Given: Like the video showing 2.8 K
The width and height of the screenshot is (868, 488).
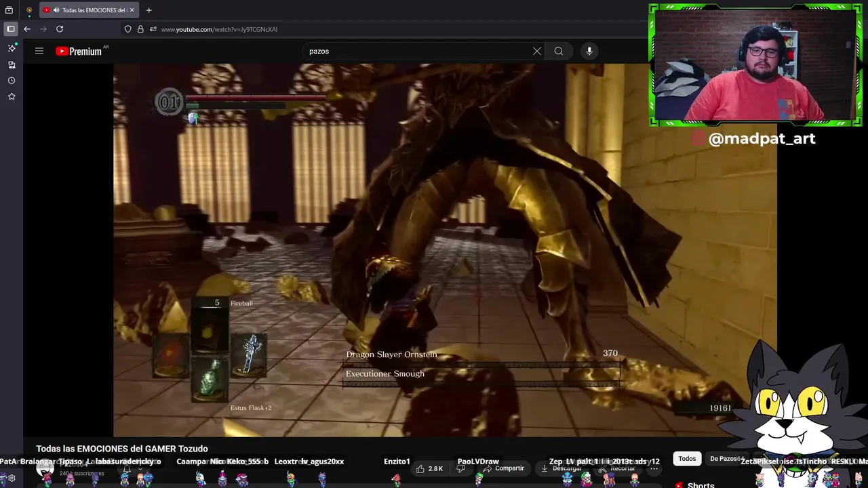Looking at the screenshot, I should pos(430,468).
